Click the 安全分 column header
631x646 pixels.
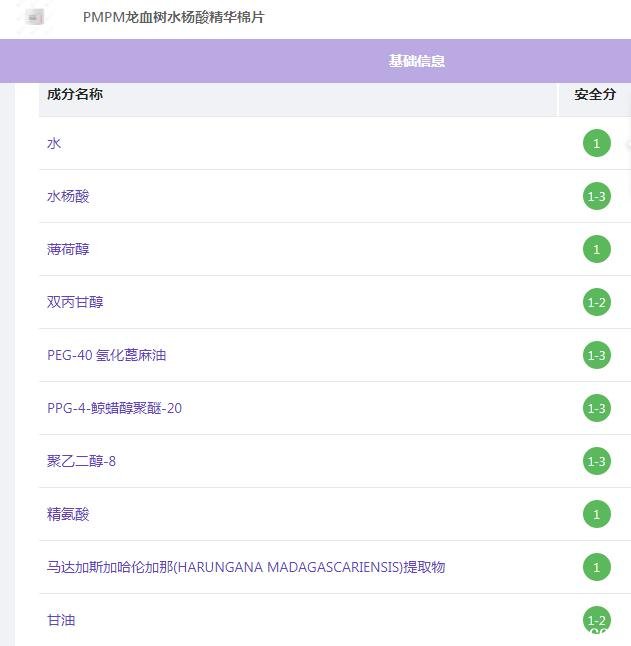595,94
